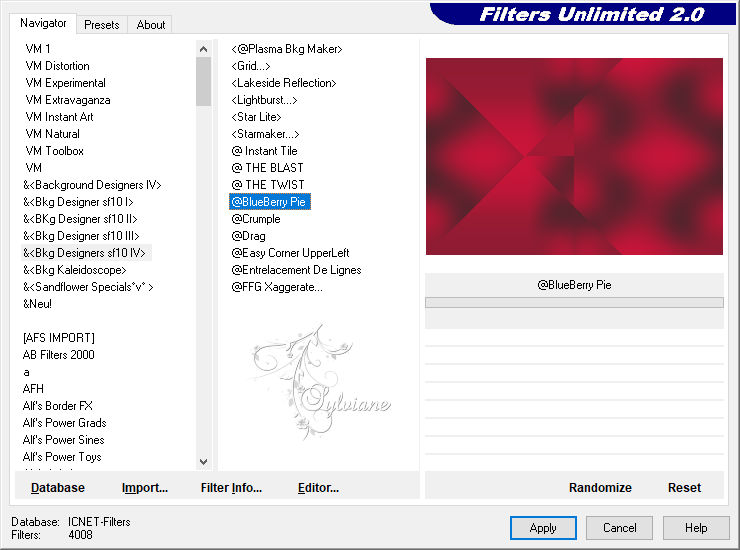The width and height of the screenshot is (740, 550).
Task: Select Alf's Power Toys category
Action: coord(62,457)
